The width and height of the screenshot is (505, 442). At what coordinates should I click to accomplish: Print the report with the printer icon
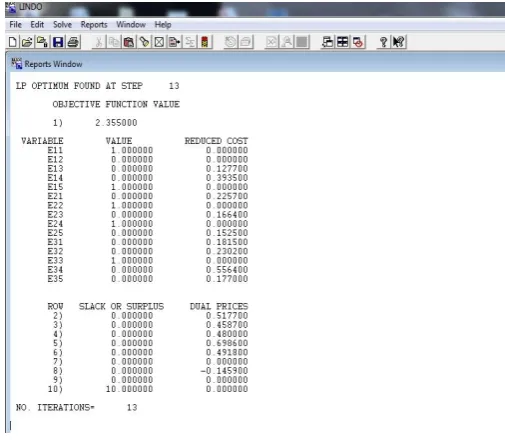tap(73, 42)
